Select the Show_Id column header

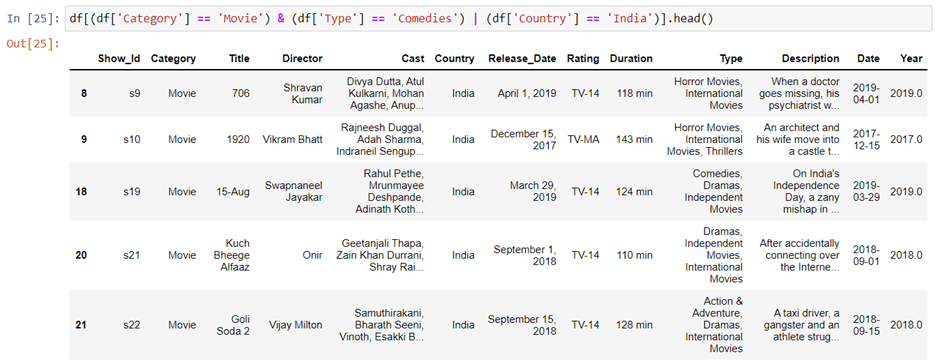click(x=119, y=59)
